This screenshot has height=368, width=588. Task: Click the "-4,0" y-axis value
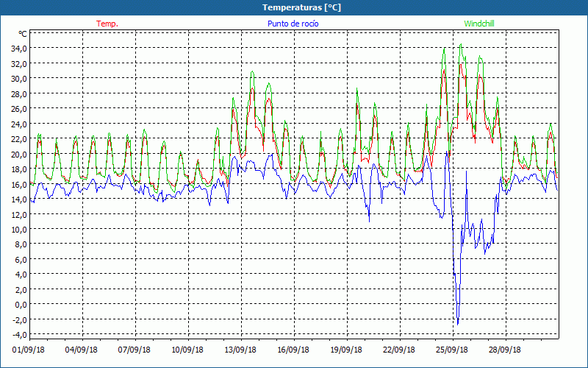pyautogui.click(x=20, y=335)
